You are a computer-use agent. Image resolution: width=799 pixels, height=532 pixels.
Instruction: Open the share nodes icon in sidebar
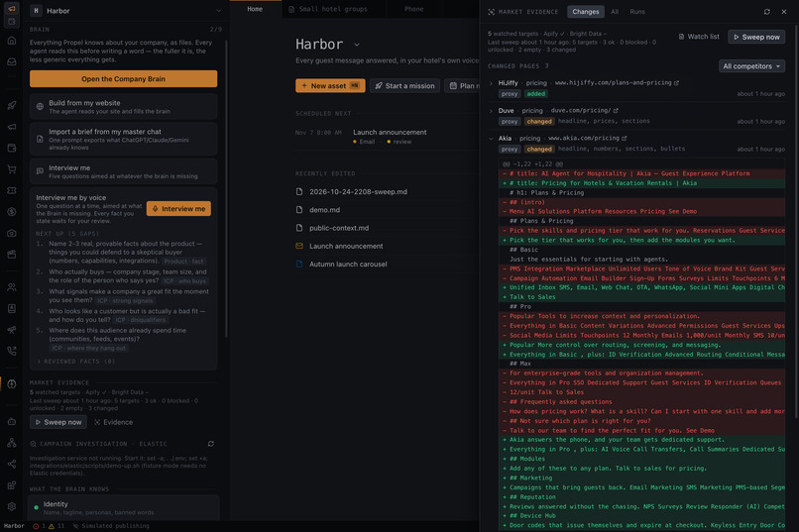point(12,464)
